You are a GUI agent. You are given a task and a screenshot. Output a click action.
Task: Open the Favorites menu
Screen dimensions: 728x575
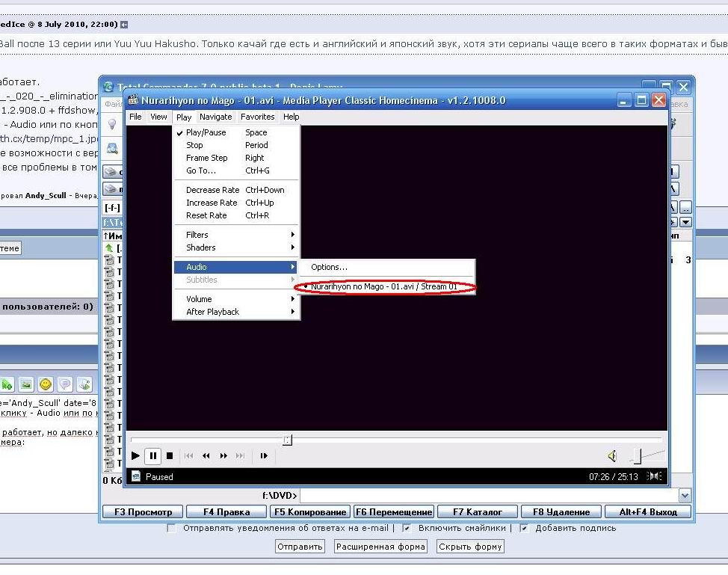[258, 117]
